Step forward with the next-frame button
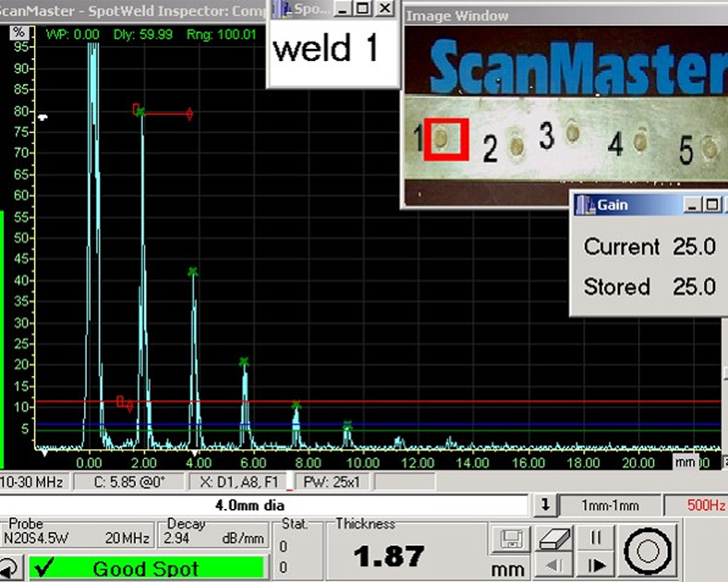This screenshot has width=728, height=582. pyautogui.click(x=596, y=565)
